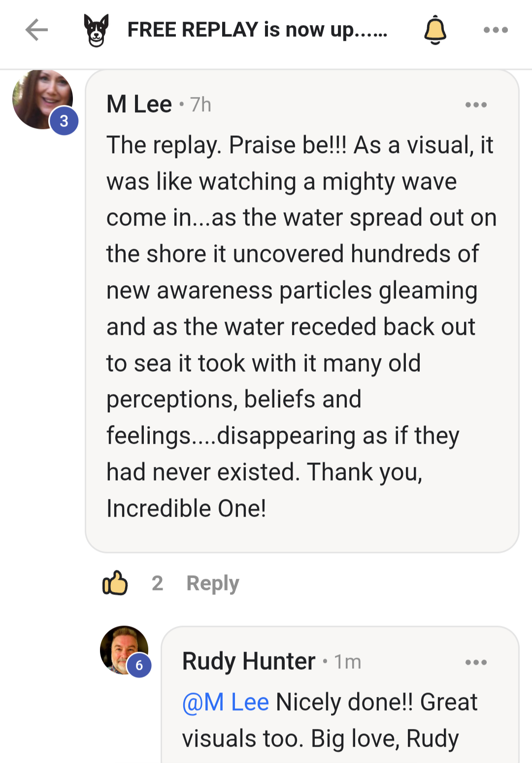Screen dimensions: 532x763
Task: Toggle the notification bell
Action: [435, 30]
